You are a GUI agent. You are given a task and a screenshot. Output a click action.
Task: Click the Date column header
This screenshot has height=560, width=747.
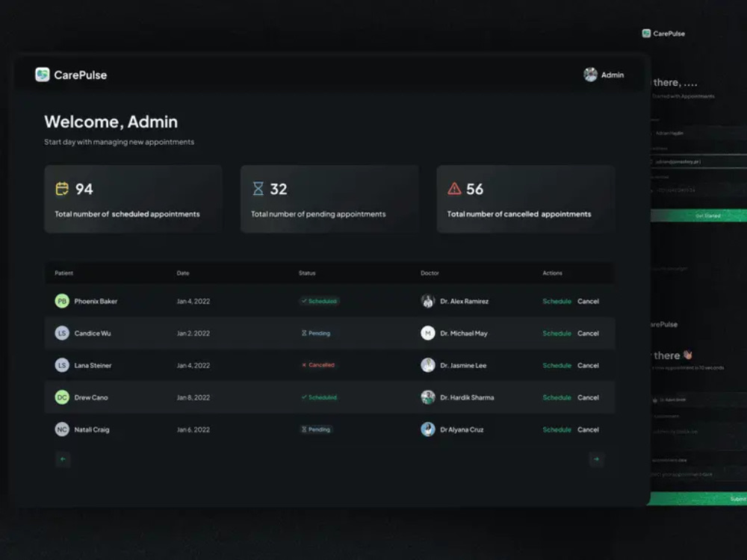pyautogui.click(x=183, y=273)
